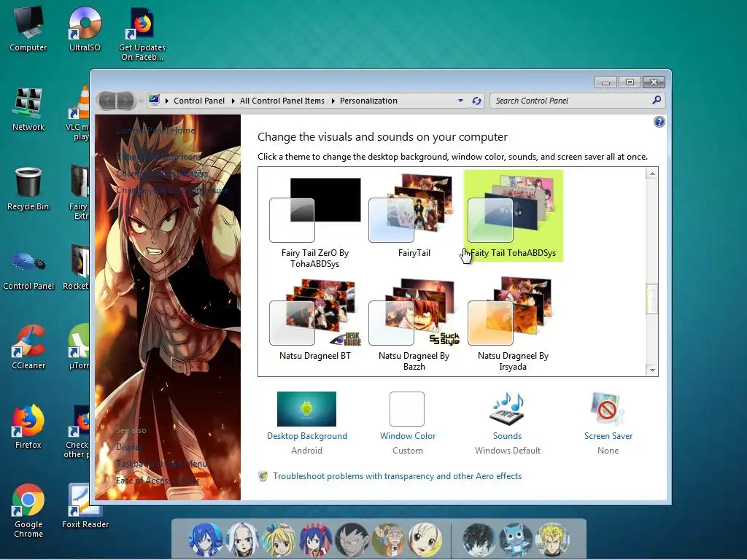Screen dimensions: 747x560
Task: Select the Recycle Bin icon
Action: (28, 189)
